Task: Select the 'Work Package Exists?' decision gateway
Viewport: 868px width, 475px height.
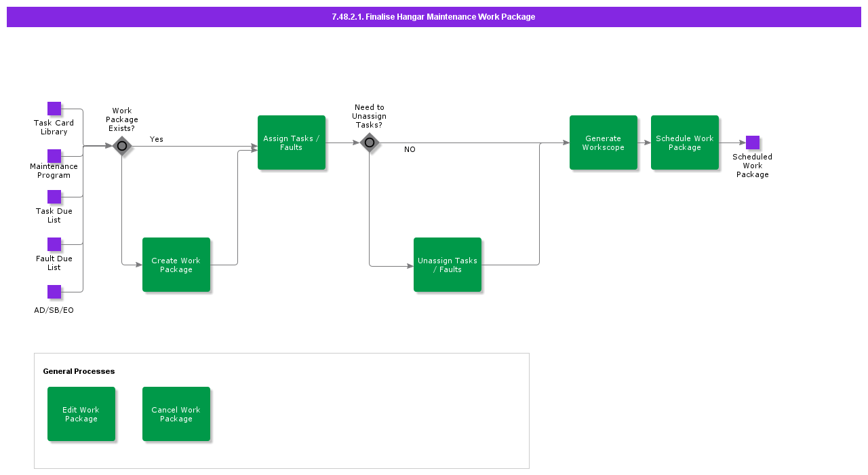Action: click(122, 146)
